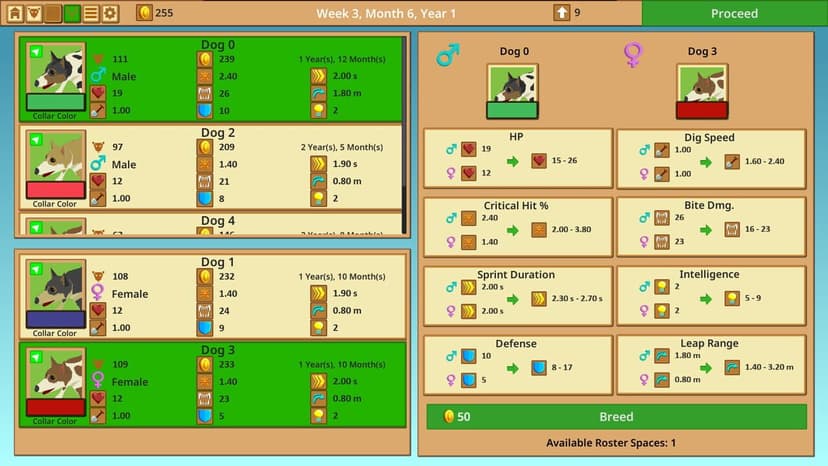Open the hamburger list menu icon

pyautogui.click(x=91, y=13)
